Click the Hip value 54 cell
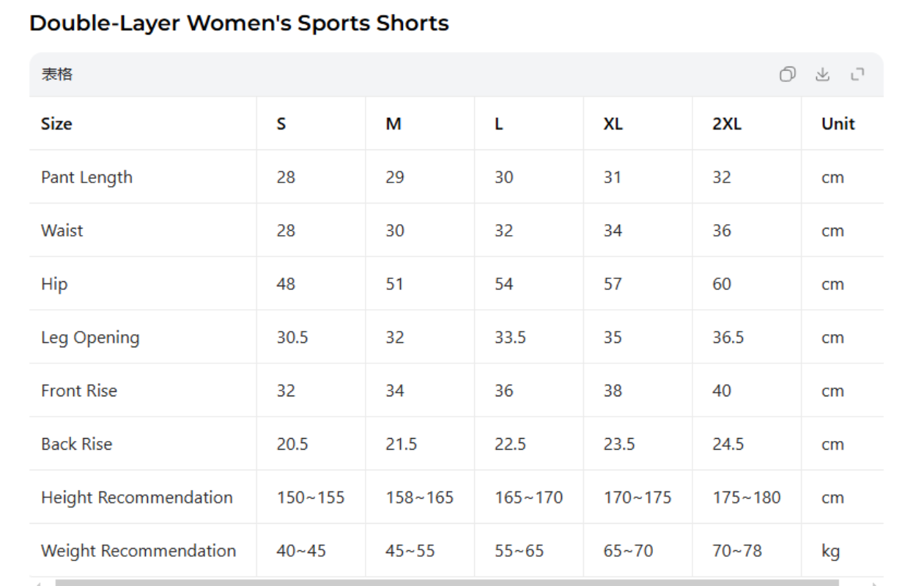This screenshot has width=924, height=586. 503,283
